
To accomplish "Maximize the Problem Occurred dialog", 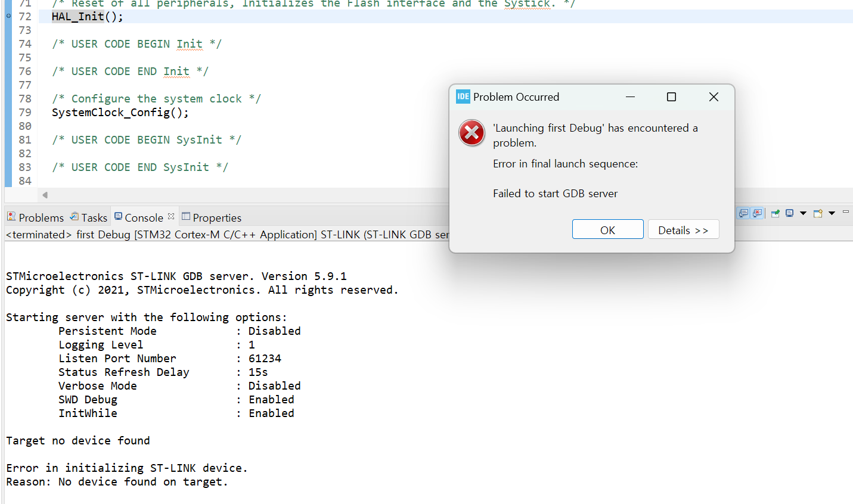I will [x=671, y=97].
